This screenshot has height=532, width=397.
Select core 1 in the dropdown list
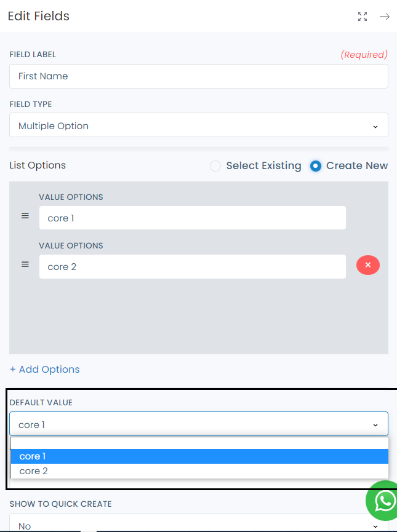(x=199, y=456)
